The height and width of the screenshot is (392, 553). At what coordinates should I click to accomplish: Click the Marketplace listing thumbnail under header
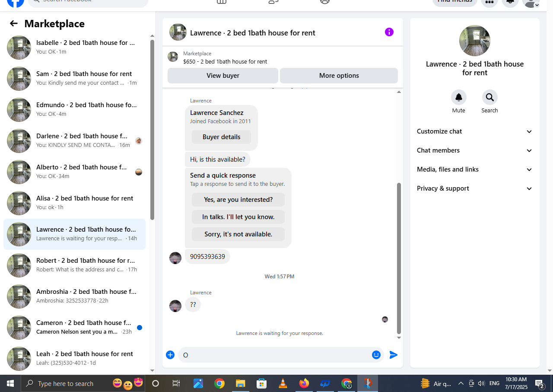click(173, 57)
